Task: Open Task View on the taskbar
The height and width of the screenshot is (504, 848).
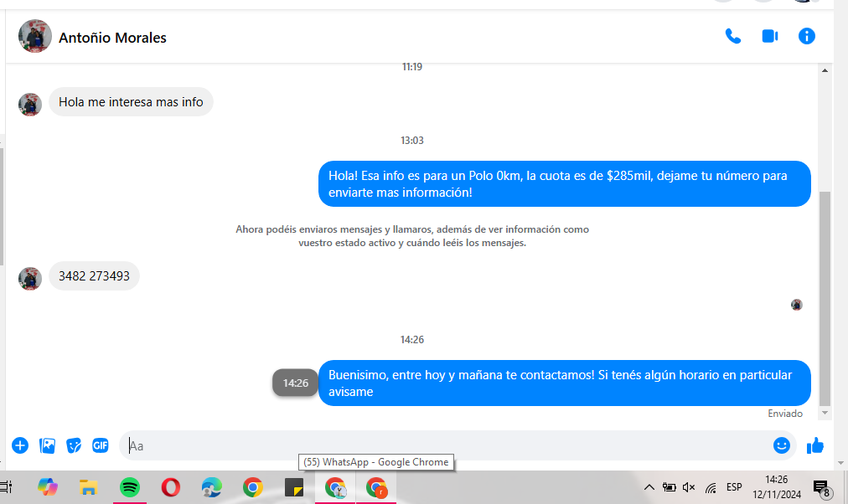Action: (6, 487)
